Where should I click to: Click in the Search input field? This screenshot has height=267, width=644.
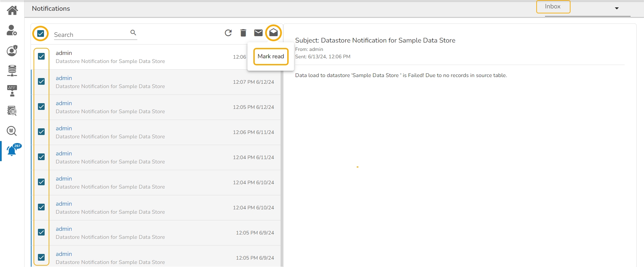click(x=91, y=35)
